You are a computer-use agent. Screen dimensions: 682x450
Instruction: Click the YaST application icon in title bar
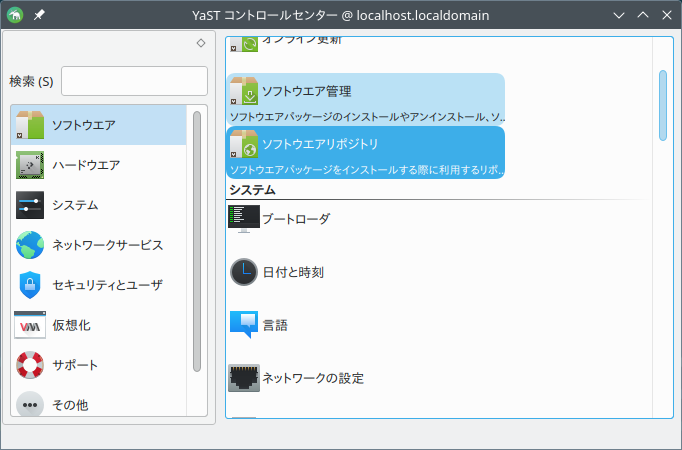pos(15,15)
